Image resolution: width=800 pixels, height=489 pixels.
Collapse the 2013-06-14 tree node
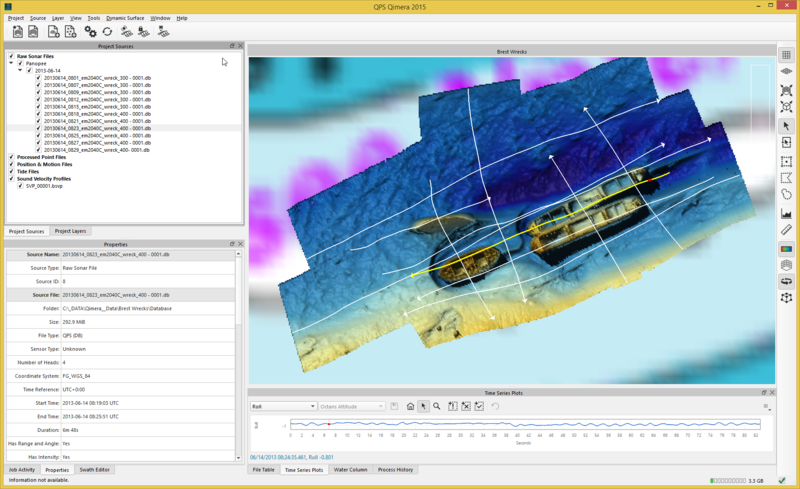tap(19, 71)
